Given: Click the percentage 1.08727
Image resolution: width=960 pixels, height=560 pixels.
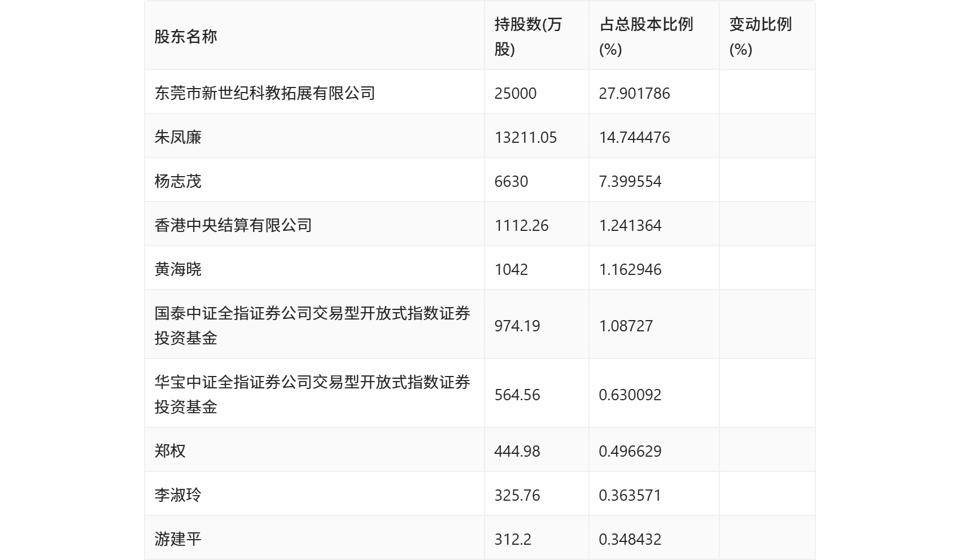Looking at the screenshot, I should point(626,326).
